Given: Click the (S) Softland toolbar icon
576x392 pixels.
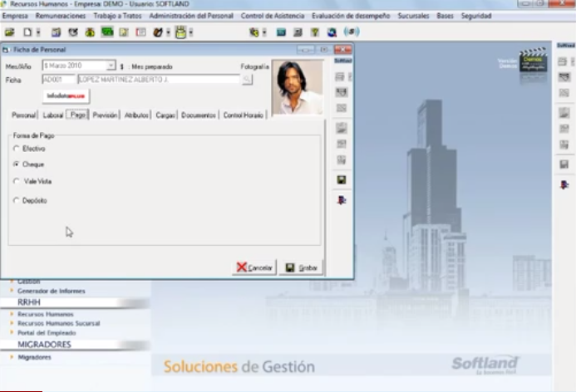Looking at the screenshot, I should tap(352, 32).
